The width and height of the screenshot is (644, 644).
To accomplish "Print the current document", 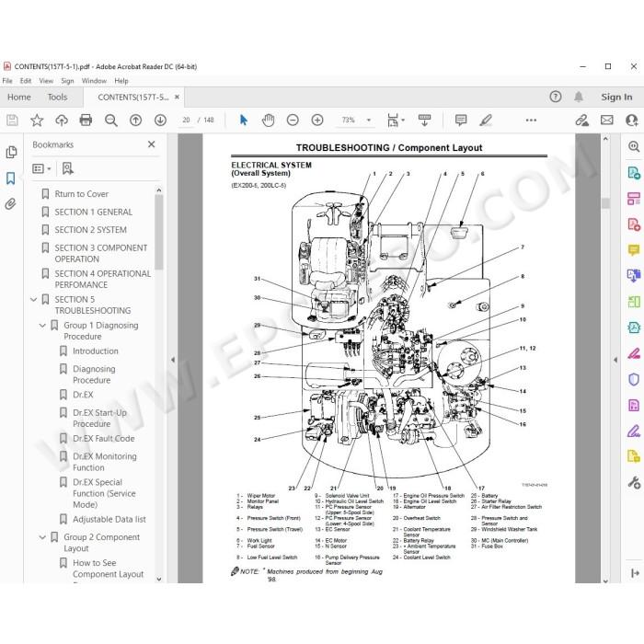I will pyautogui.click(x=86, y=120).
